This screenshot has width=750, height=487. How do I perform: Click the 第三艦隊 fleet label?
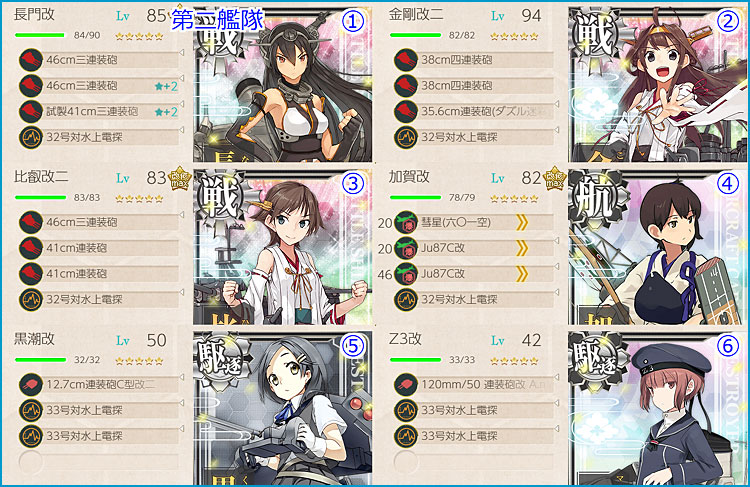[x=218, y=20]
